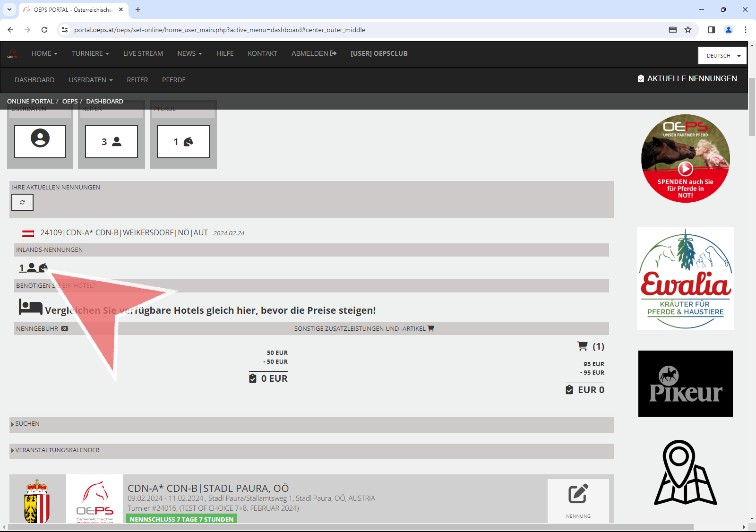Click Abmelden to log out
This screenshot has width=756, height=532.
click(314, 54)
